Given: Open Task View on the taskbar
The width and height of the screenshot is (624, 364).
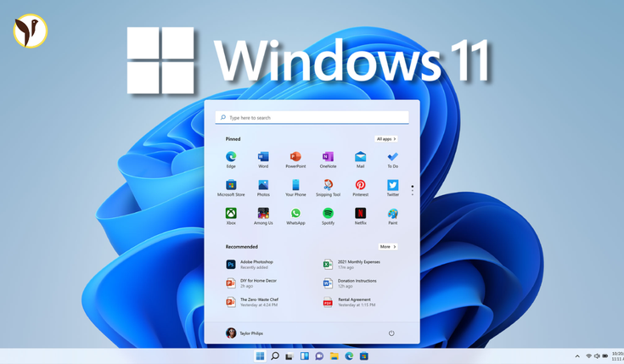Looking at the screenshot, I should click(x=290, y=356).
